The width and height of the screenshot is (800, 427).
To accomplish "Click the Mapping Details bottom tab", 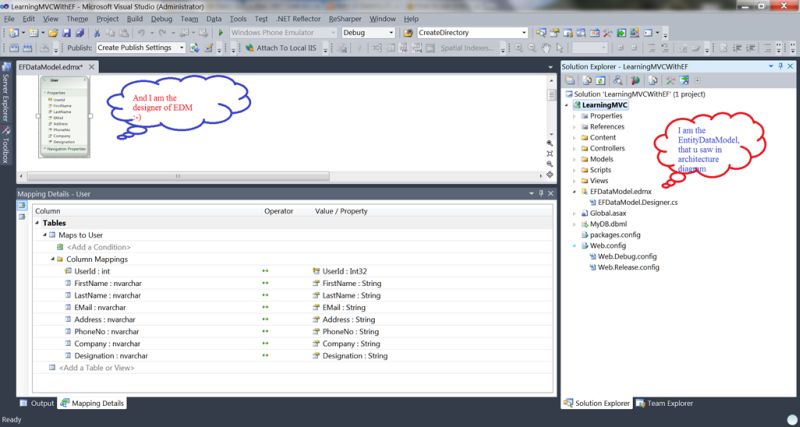I will [92, 403].
